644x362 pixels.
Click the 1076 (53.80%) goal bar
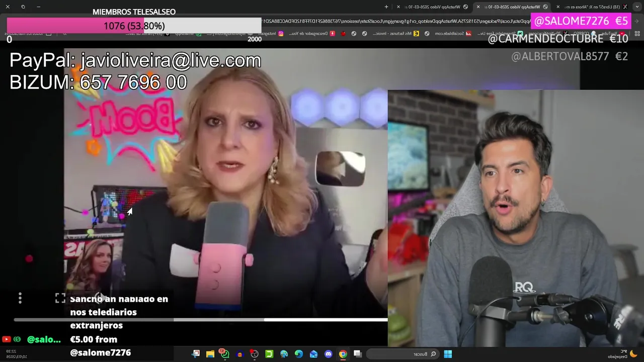134,26
